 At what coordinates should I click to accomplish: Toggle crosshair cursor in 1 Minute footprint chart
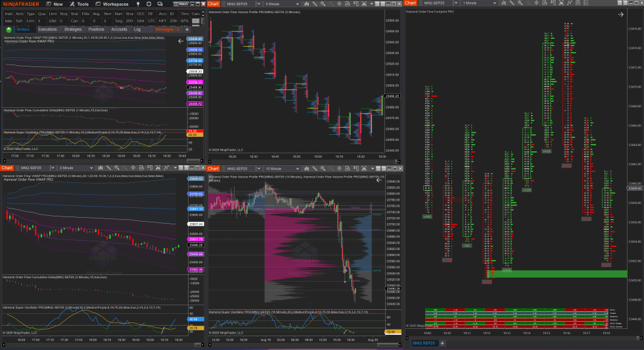[x=536, y=3]
